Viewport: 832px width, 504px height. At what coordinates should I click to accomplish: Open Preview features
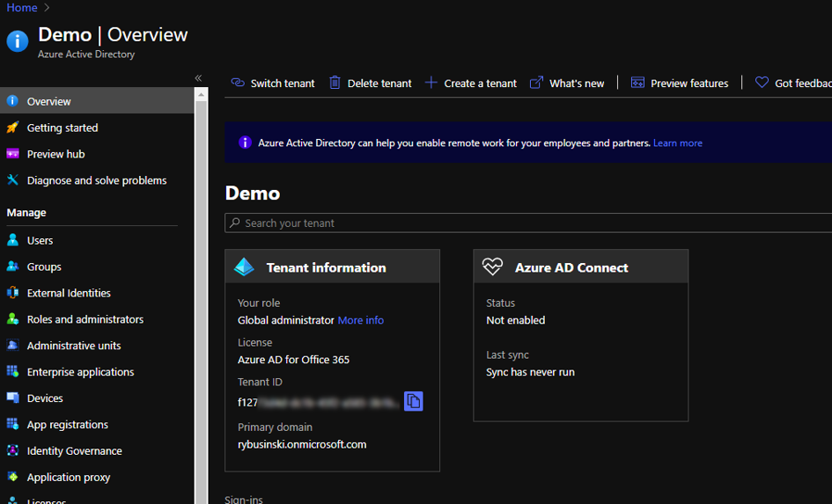point(689,84)
